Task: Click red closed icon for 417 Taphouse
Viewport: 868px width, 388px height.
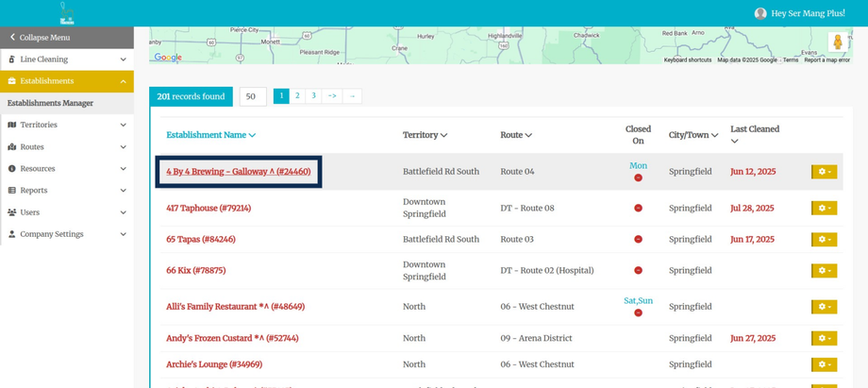Action: [x=639, y=208]
